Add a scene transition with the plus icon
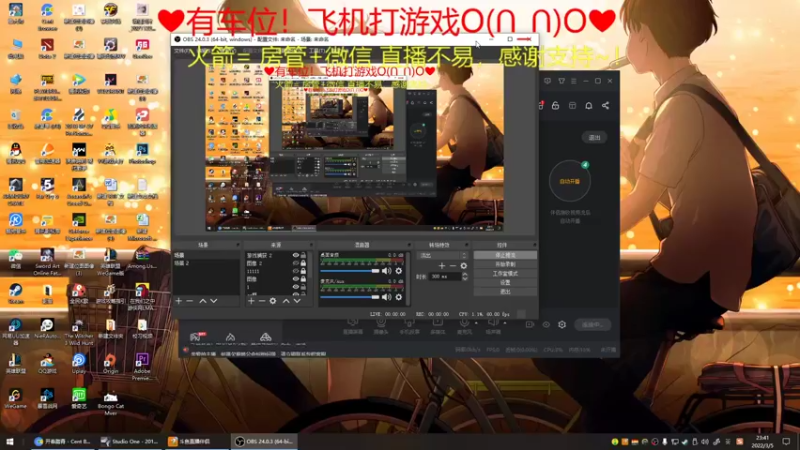This screenshot has height=450, width=800. (442, 266)
